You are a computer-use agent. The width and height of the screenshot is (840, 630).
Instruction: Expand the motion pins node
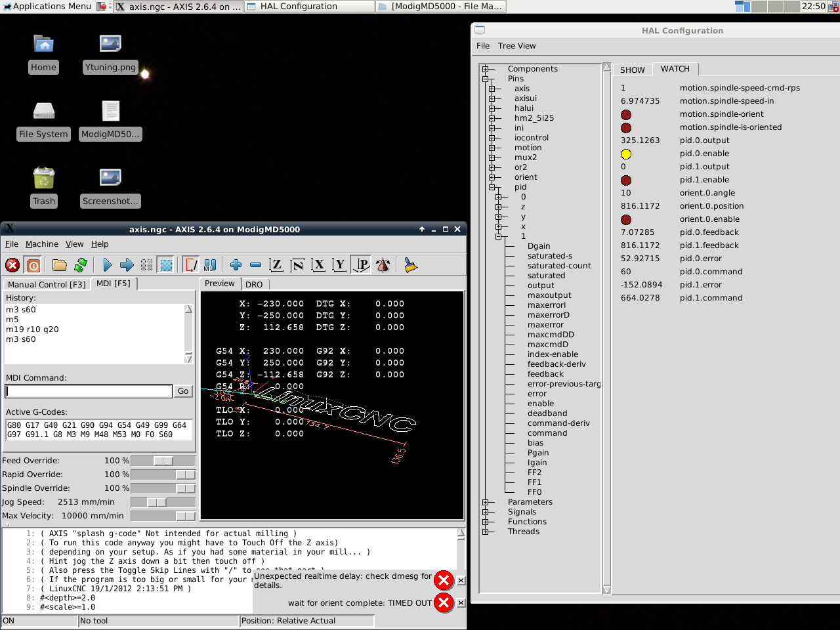pos(492,148)
